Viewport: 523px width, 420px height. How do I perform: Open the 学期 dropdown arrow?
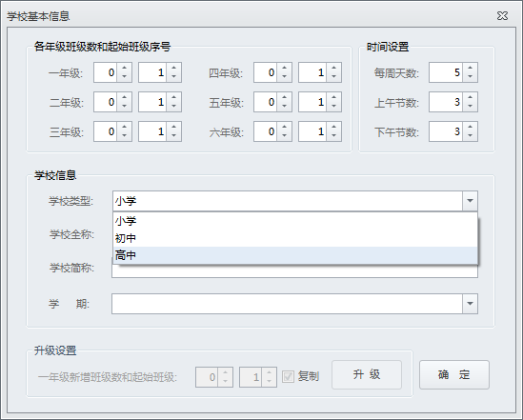pyautogui.click(x=470, y=304)
